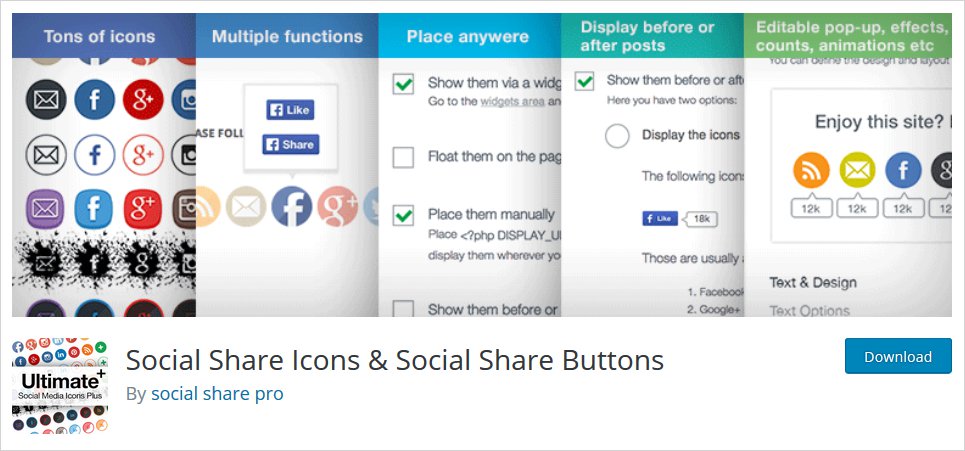Click the blue Facebook Share button
The image size is (965, 451).
pos(290,144)
